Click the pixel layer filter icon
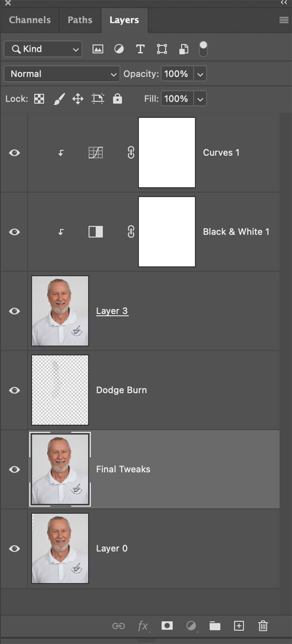This screenshot has height=644, width=292. (x=98, y=49)
